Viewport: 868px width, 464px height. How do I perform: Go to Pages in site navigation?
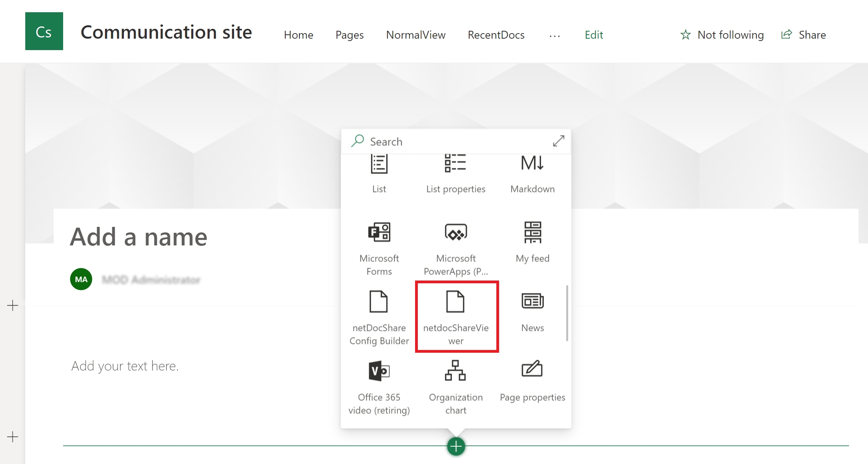point(350,35)
